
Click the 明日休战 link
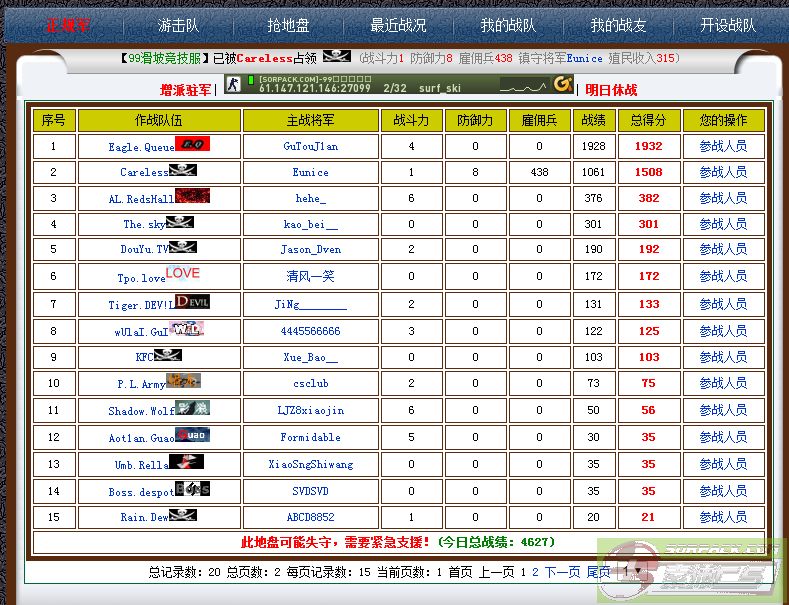611,89
